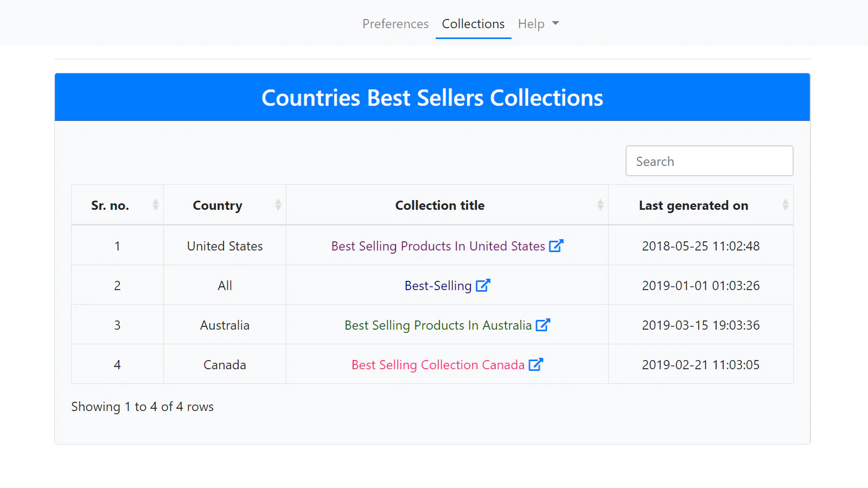Viewport: 868px width, 488px height.
Task: Open Best Selling Products In United States link
Action: [x=438, y=246]
